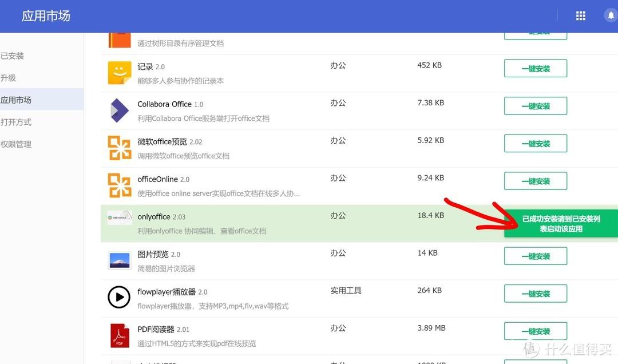
Task: Click the flowplayer play-circle icon
Action: (x=119, y=297)
